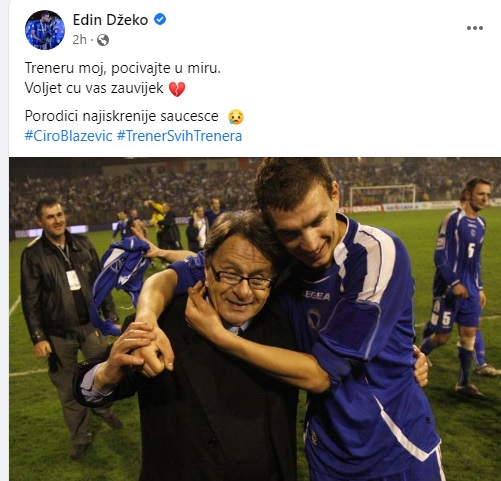Open the three-dots post options menu
Screen dimensions: 501x481
(x=475, y=28)
